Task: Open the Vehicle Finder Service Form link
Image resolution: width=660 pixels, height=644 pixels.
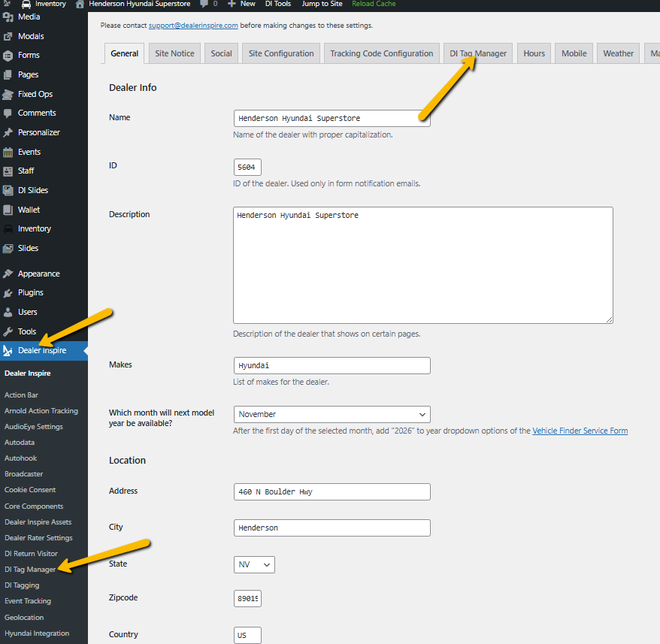Action: coord(580,431)
